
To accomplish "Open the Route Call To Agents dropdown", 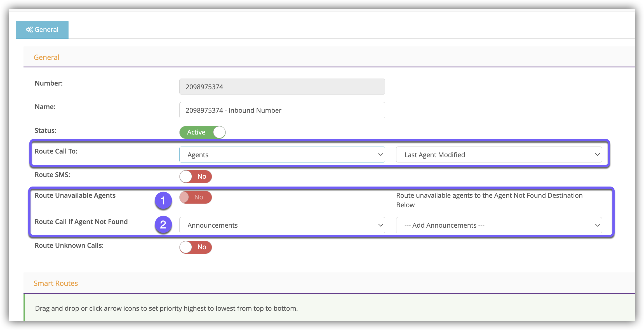I will (x=282, y=155).
